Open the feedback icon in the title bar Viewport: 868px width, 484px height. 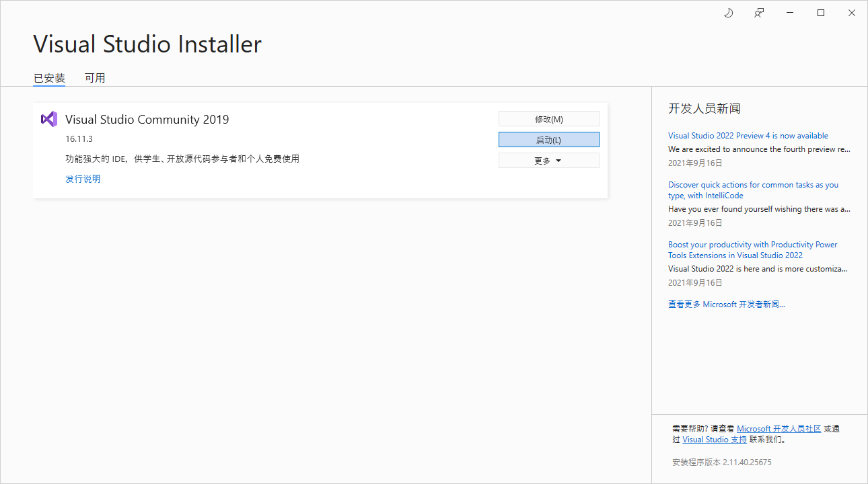coord(758,12)
